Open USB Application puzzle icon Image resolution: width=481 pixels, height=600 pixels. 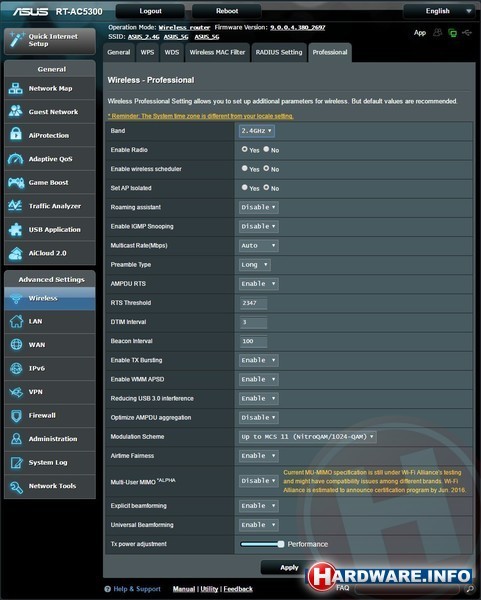coord(16,229)
